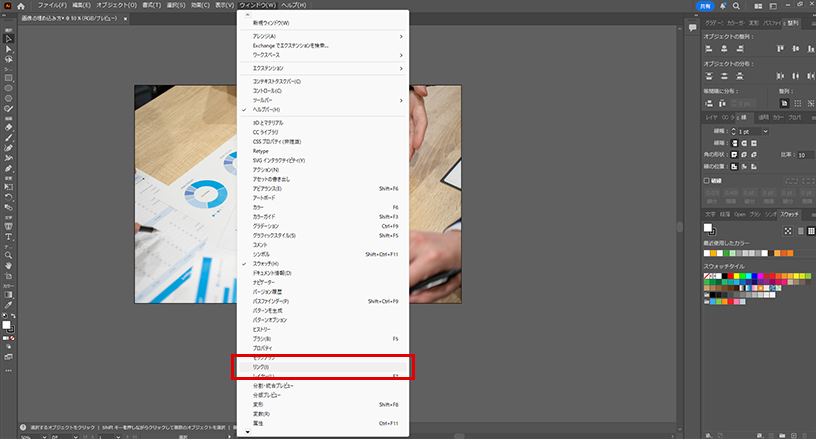Click the blue 共有 share button
Screen dimensions: 816x439
tap(704, 6)
